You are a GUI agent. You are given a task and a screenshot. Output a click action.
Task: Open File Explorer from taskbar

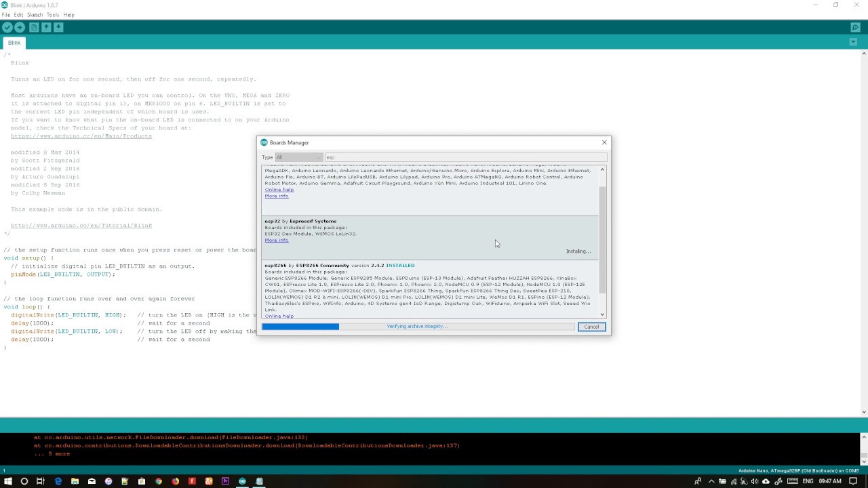pyautogui.click(x=75, y=481)
